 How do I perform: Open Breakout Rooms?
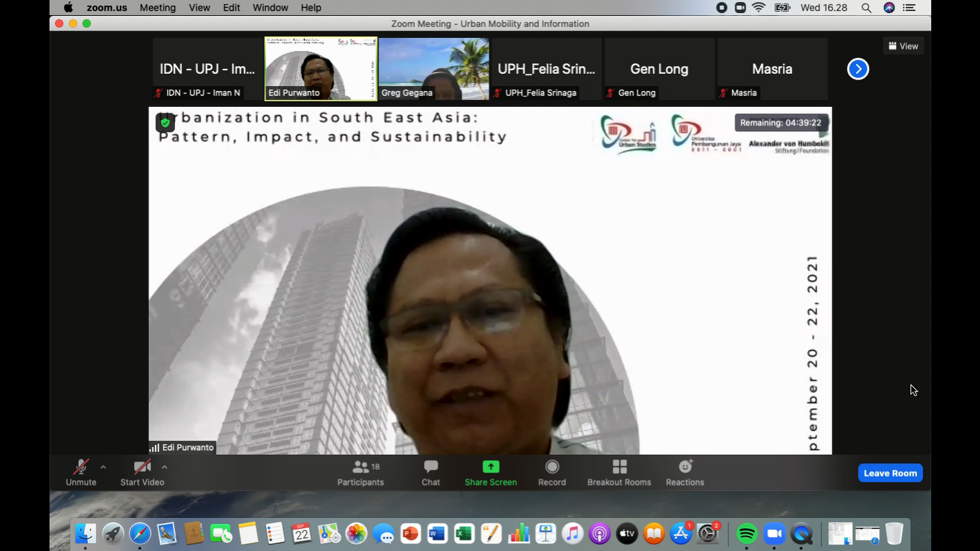click(x=619, y=473)
